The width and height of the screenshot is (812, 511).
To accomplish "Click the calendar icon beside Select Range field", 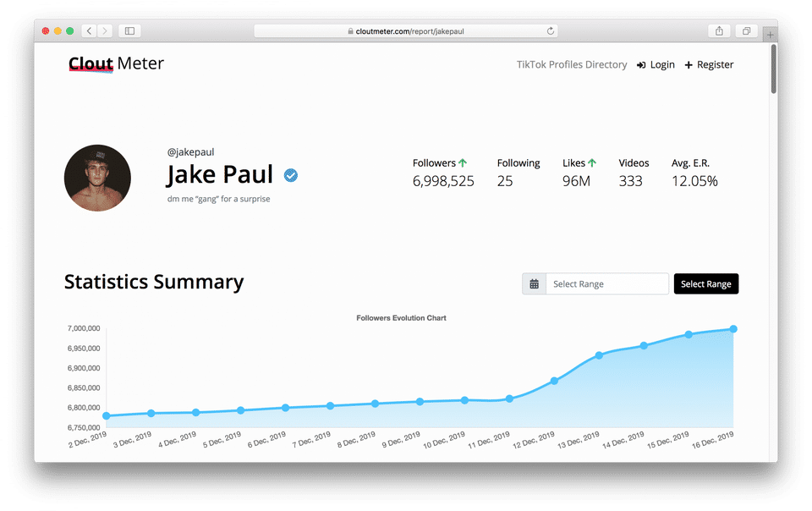I will coord(534,283).
